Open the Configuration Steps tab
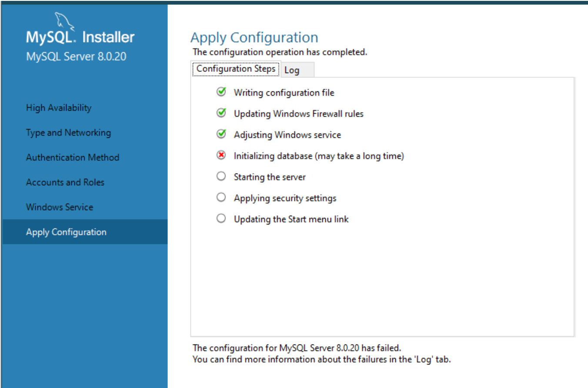 point(236,69)
